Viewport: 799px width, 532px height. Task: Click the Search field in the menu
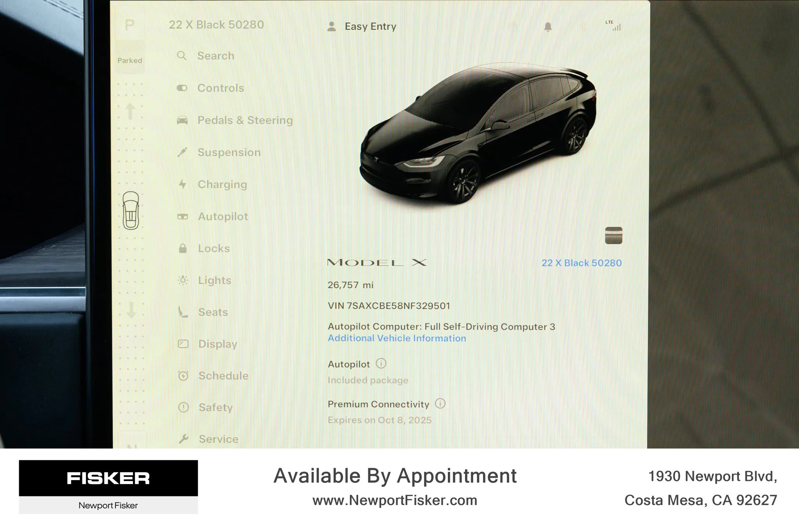pyautogui.click(x=215, y=56)
